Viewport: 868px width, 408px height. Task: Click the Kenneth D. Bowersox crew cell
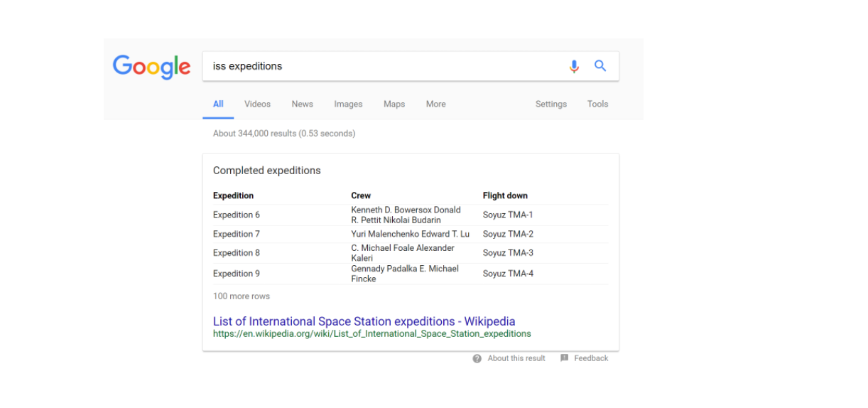pos(406,215)
